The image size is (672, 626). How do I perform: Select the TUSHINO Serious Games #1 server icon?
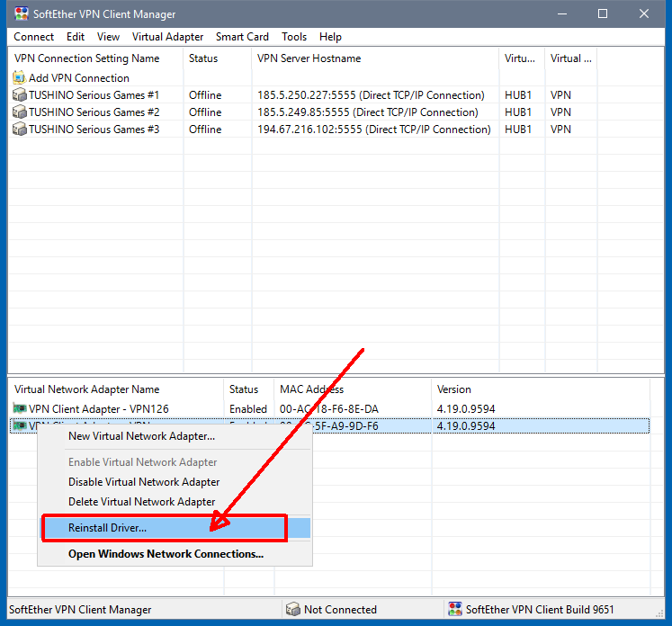click(x=20, y=95)
